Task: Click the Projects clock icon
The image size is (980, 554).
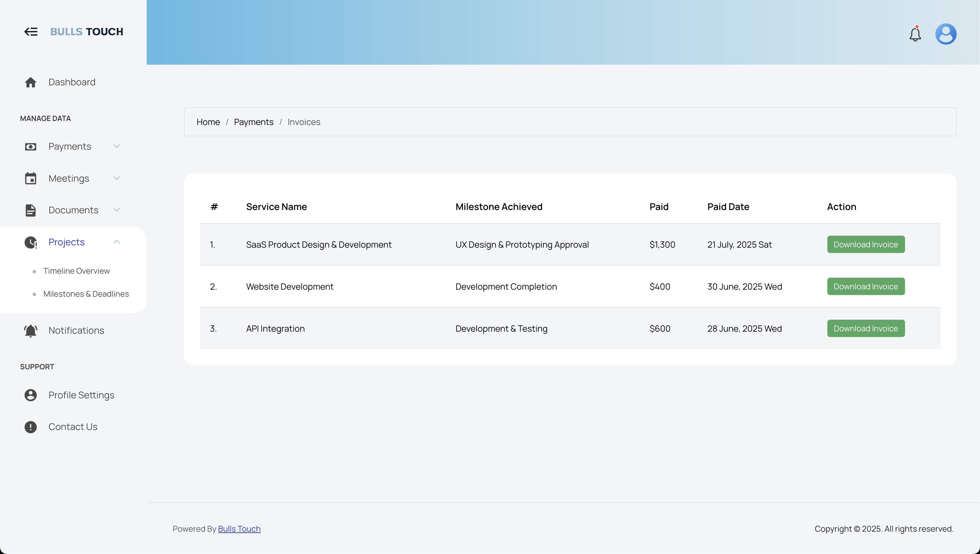Action: pos(30,242)
